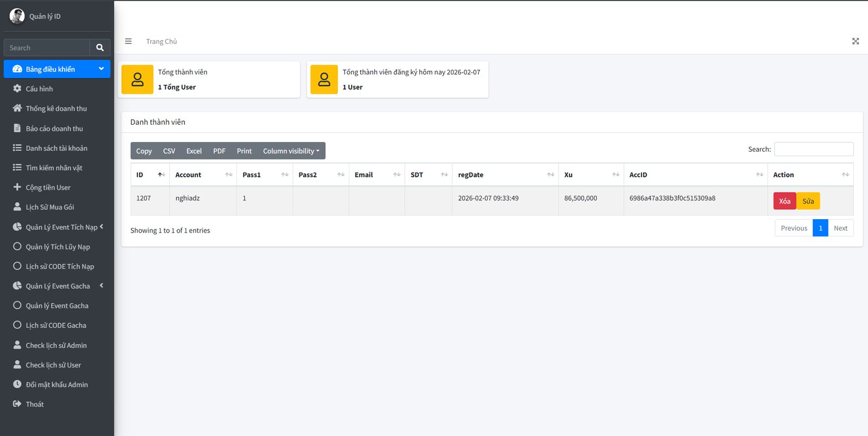Screen dimensions: 868x436
Task: Click the Thoát logout icon
Action: [x=17, y=404]
